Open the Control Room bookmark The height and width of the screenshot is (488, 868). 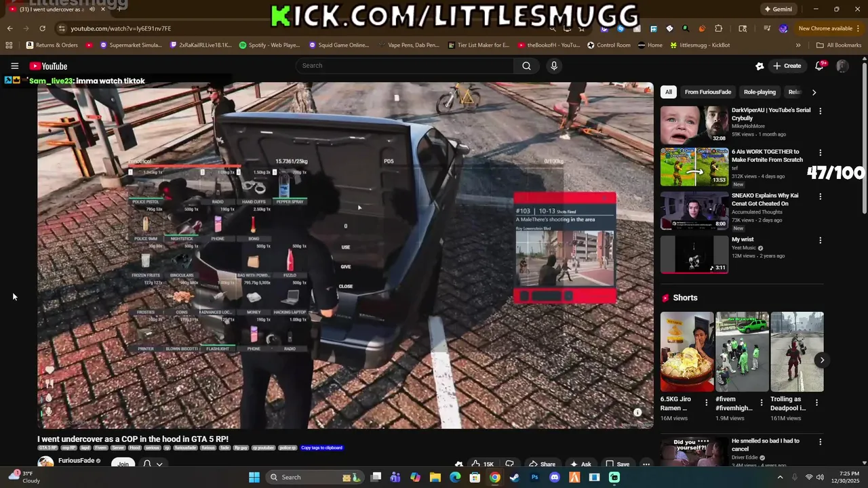[x=608, y=45]
